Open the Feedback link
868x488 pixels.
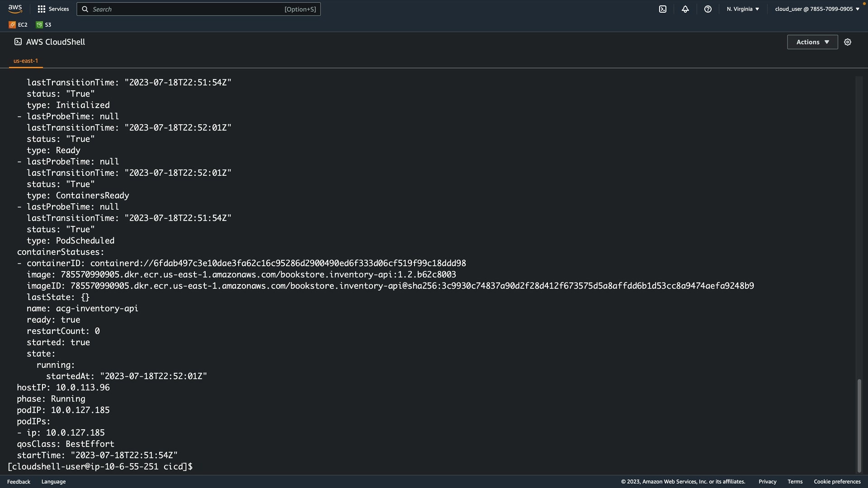click(x=19, y=482)
